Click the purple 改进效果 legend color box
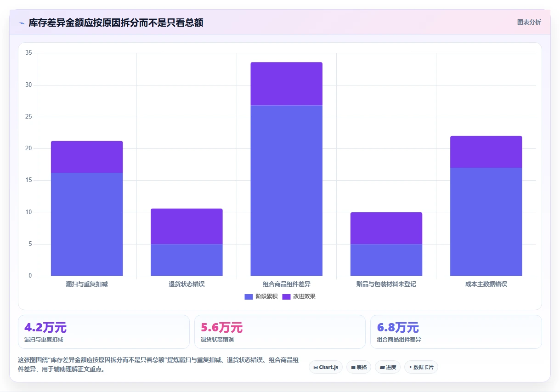Viewport: 560px width, 392px height. [x=286, y=296]
